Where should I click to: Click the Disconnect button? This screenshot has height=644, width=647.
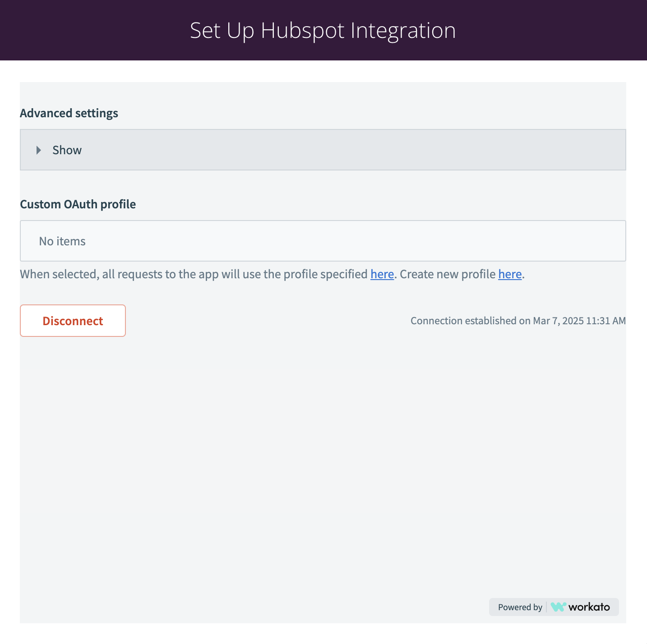[x=73, y=321]
